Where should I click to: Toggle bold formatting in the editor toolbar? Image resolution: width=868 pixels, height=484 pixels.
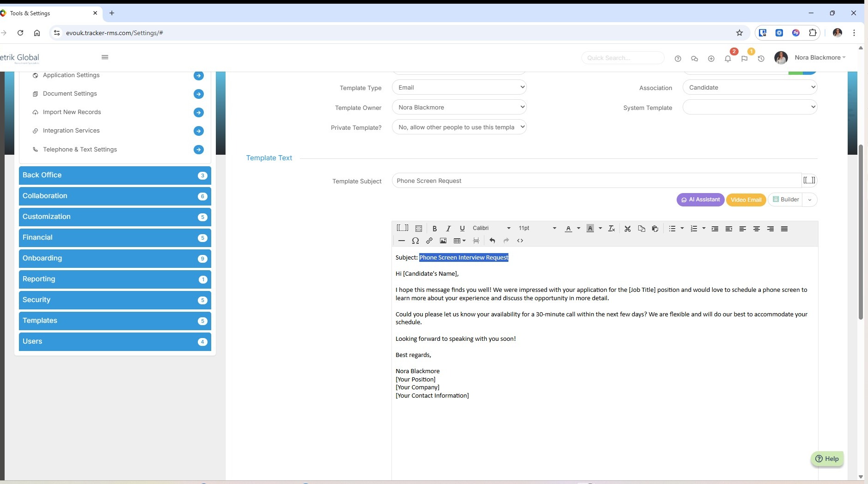click(x=434, y=229)
